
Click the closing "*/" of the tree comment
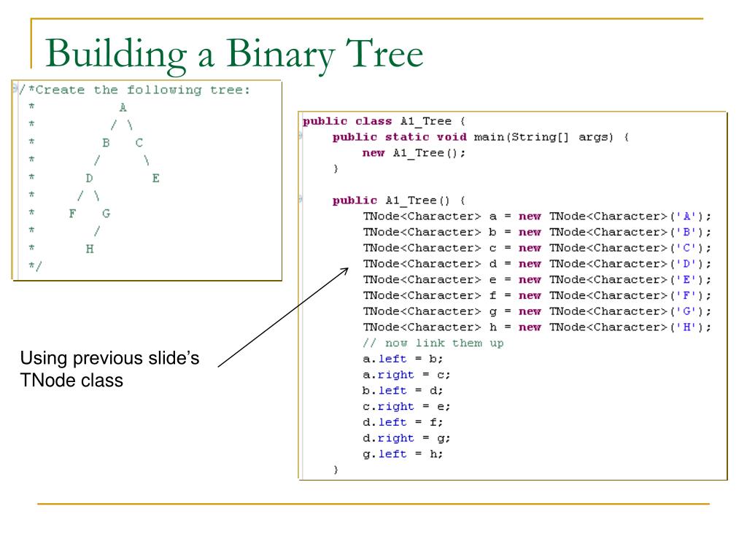pos(35,265)
